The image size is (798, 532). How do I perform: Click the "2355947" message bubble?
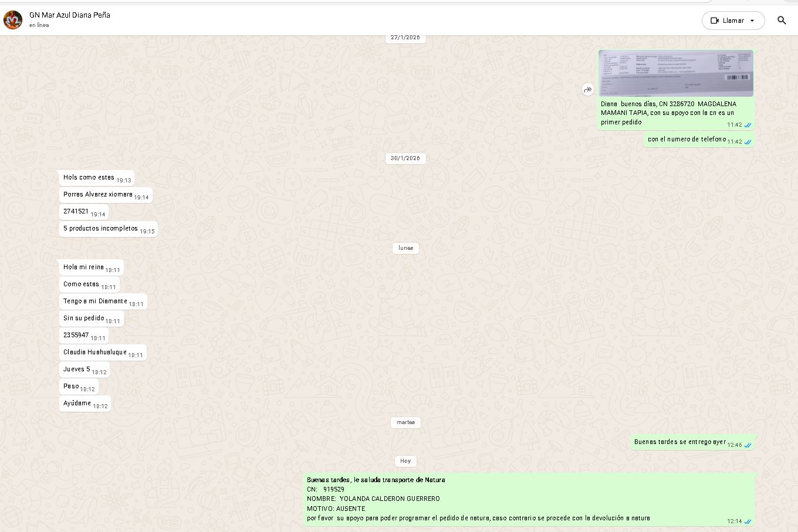pyautogui.click(x=76, y=336)
